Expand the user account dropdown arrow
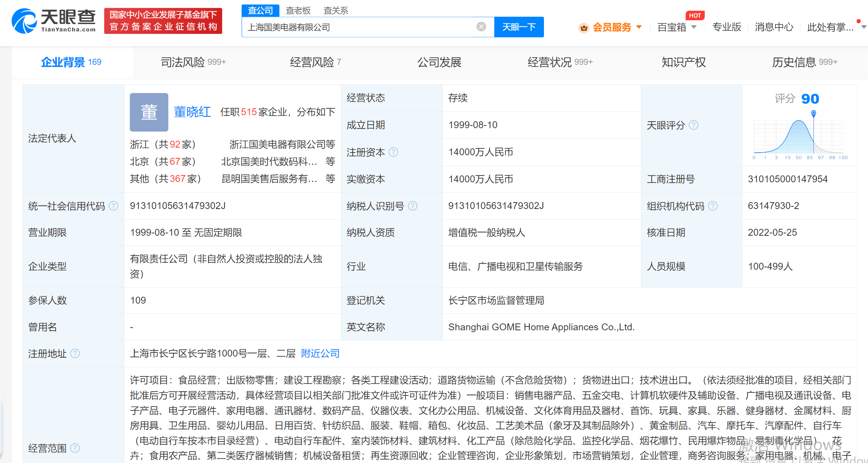 [x=864, y=27]
